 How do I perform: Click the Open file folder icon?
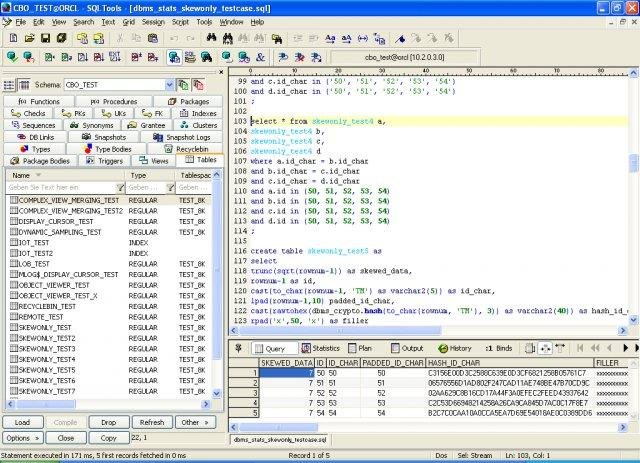(x=28, y=37)
